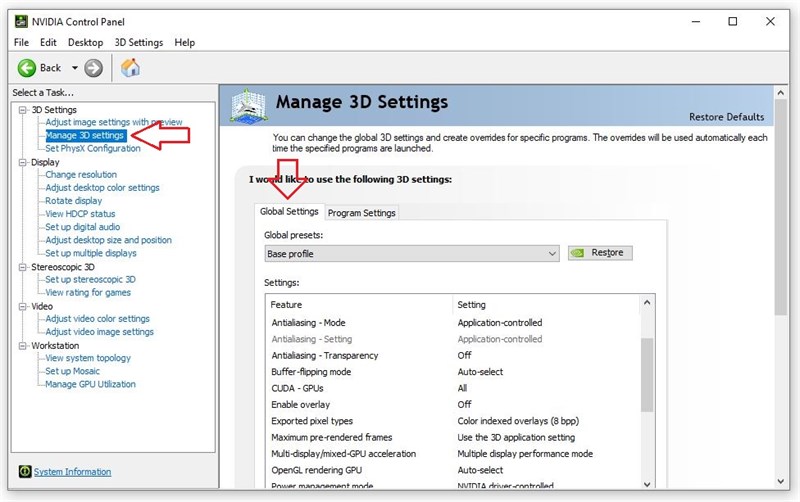The height and width of the screenshot is (502, 800).
Task: Click the settings list scroll down arrow
Action: point(647,484)
